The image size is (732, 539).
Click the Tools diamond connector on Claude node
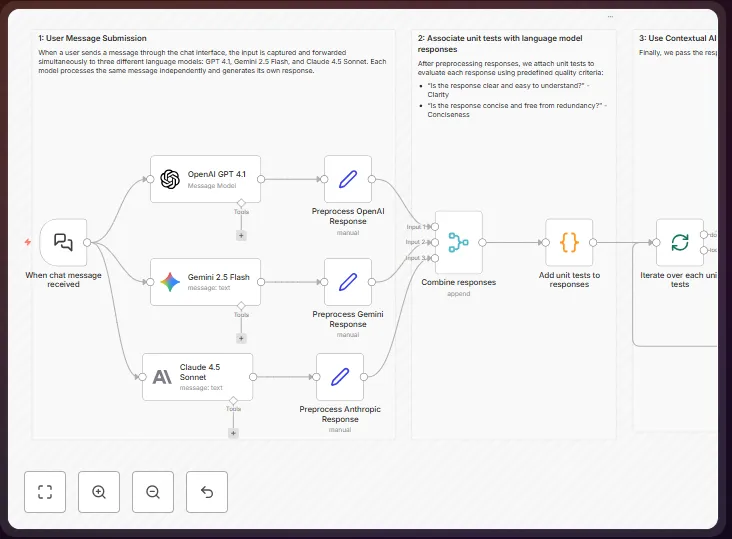(233, 401)
